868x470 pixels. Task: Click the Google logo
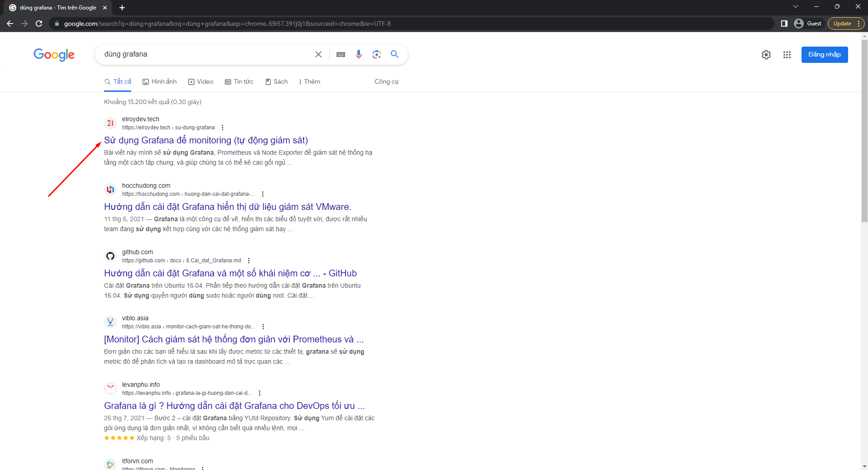[54, 55]
